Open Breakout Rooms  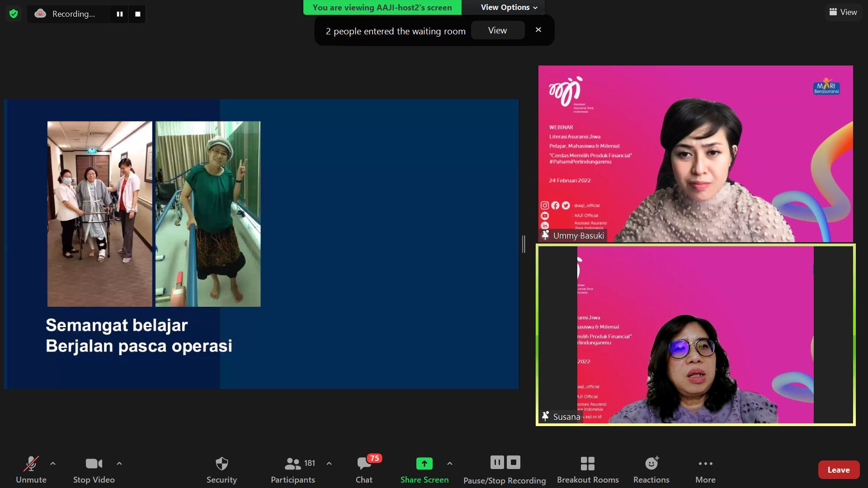(588, 470)
